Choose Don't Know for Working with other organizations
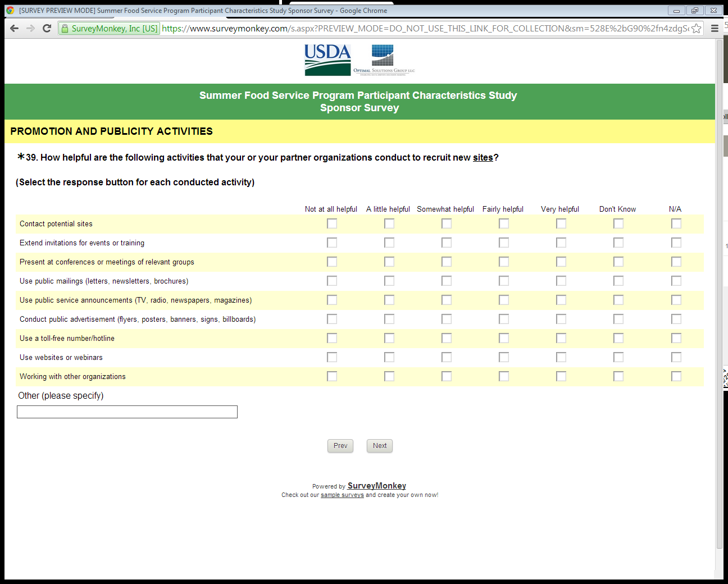 [618, 376]
